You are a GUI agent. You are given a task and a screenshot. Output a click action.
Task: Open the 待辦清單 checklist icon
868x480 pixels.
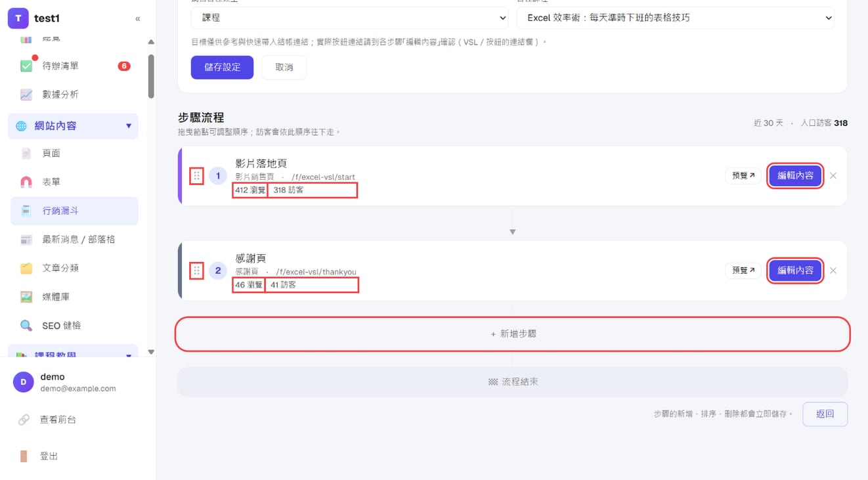26,66
